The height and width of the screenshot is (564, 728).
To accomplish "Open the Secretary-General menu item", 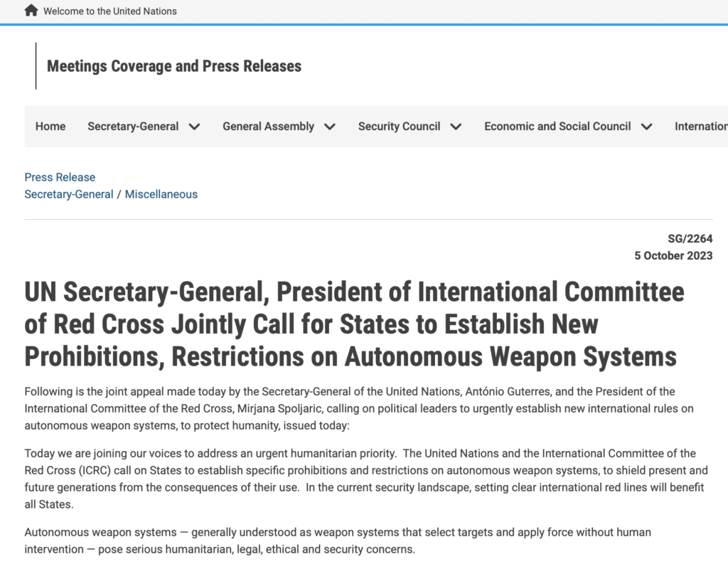I will [x=133, y=127].
